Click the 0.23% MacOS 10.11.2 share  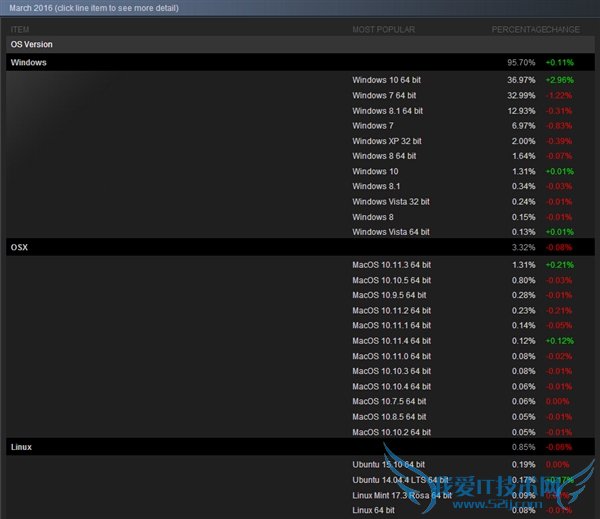523,311
